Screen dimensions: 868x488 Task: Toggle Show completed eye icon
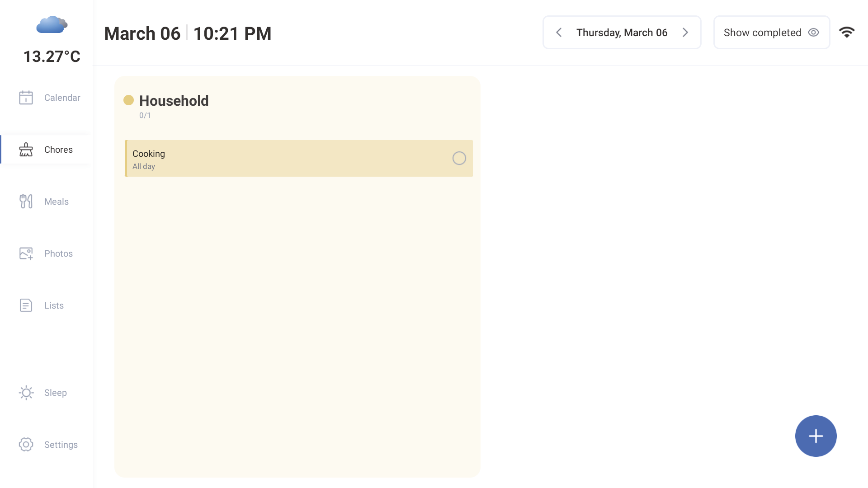point(813,33)
